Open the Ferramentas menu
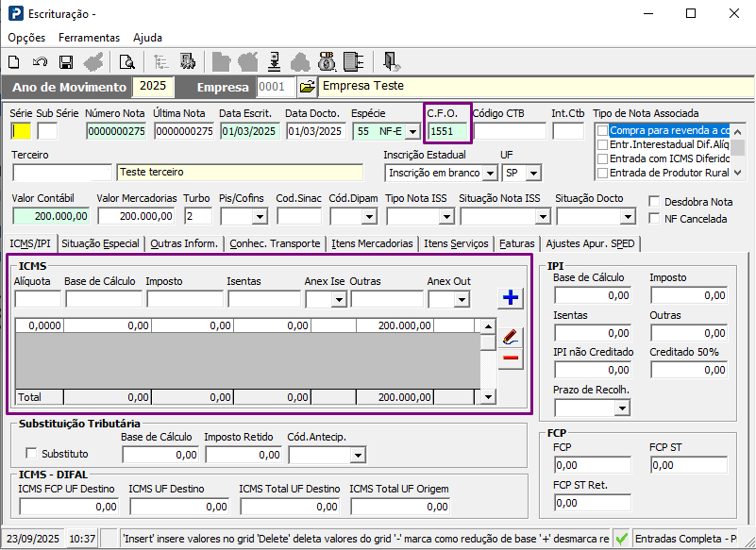Screen dimensions: 756x550 point(89,38)
